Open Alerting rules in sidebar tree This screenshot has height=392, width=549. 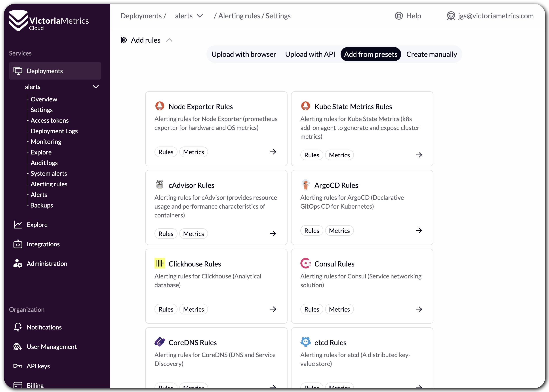(x=49, y=184)
